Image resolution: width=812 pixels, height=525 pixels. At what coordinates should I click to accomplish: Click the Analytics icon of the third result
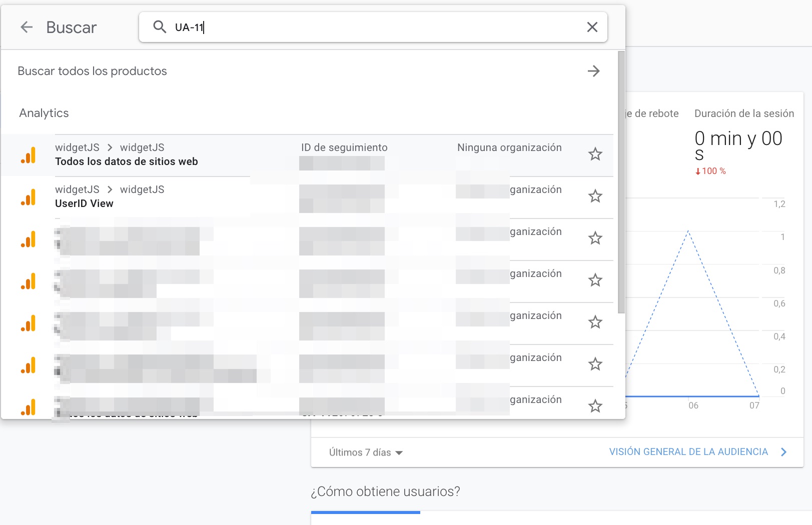coord(29,239)
